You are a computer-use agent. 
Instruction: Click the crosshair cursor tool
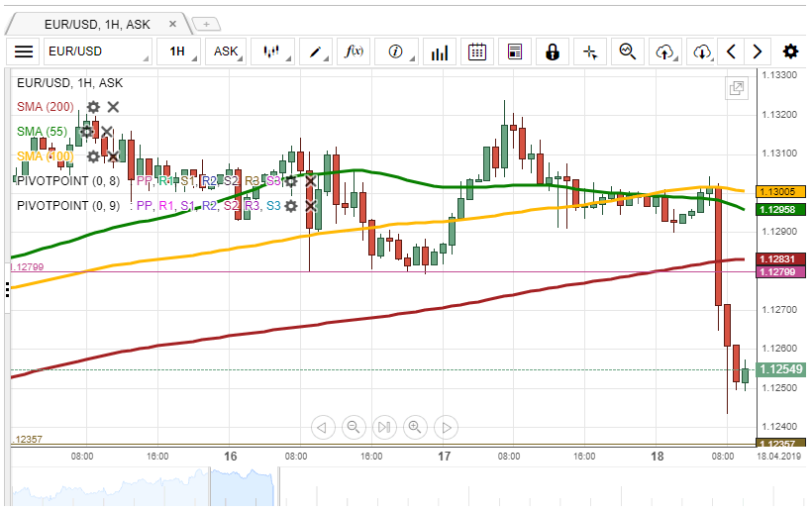click(590, 51)
